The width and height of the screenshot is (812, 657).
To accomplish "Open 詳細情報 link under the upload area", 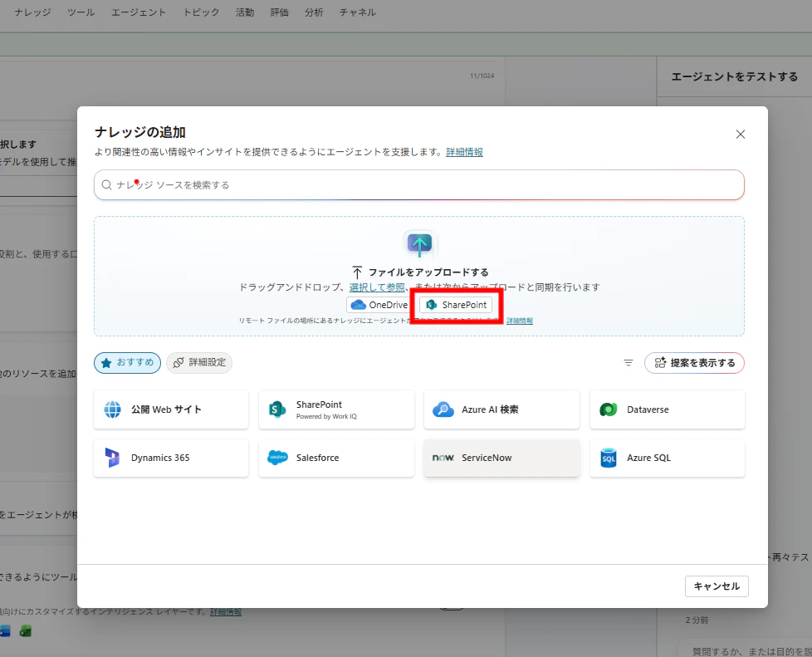I will click(520, 321).
